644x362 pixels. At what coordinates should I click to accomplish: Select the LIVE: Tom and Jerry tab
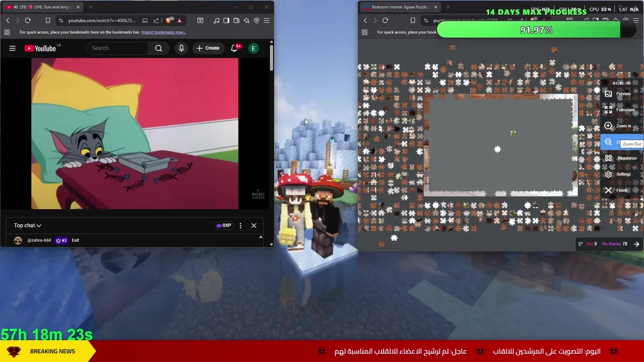coord(44,7)
